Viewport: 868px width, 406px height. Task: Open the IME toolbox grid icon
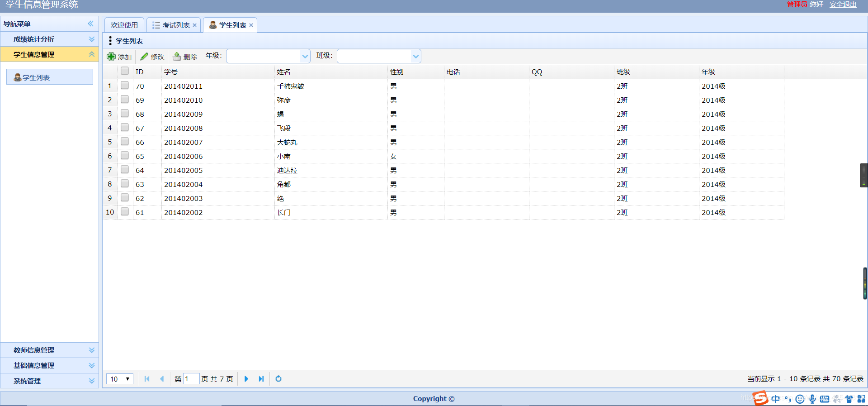(861, 399)
